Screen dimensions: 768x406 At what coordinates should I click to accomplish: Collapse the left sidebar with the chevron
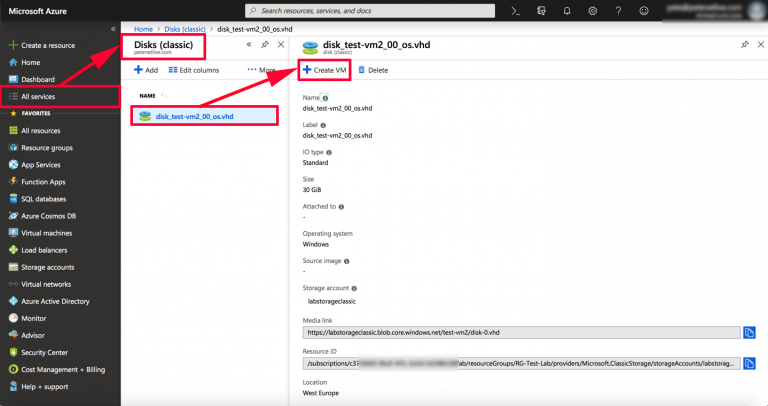(113, 29)
